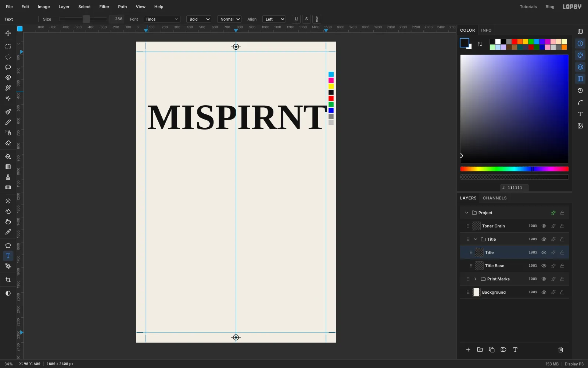
Task: Open the Layer menu
Action: 64,7
